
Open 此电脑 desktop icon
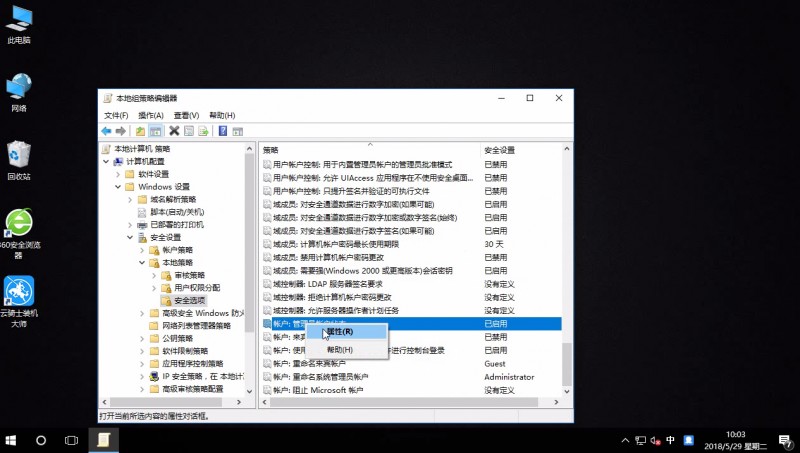pyautogui.click(x=19, y=24)
